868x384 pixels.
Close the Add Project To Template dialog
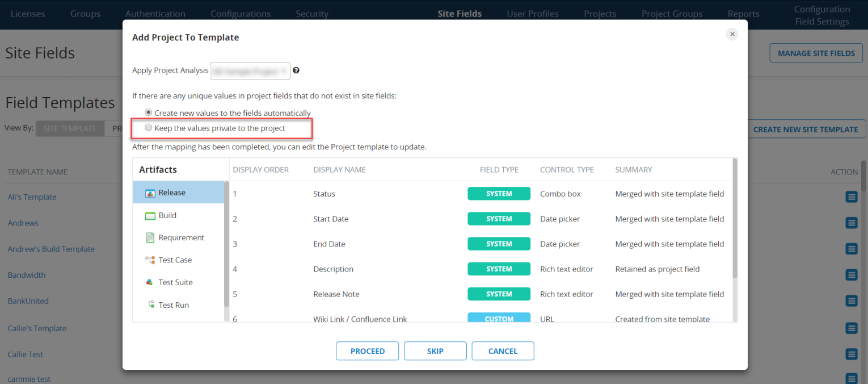[732, 35]
